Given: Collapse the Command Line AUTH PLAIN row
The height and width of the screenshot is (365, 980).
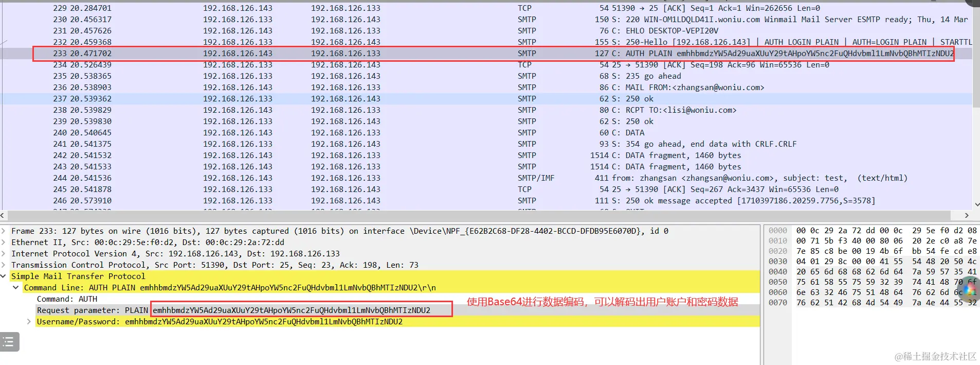Looking at the screenshot, I should [x=15, y=288].
